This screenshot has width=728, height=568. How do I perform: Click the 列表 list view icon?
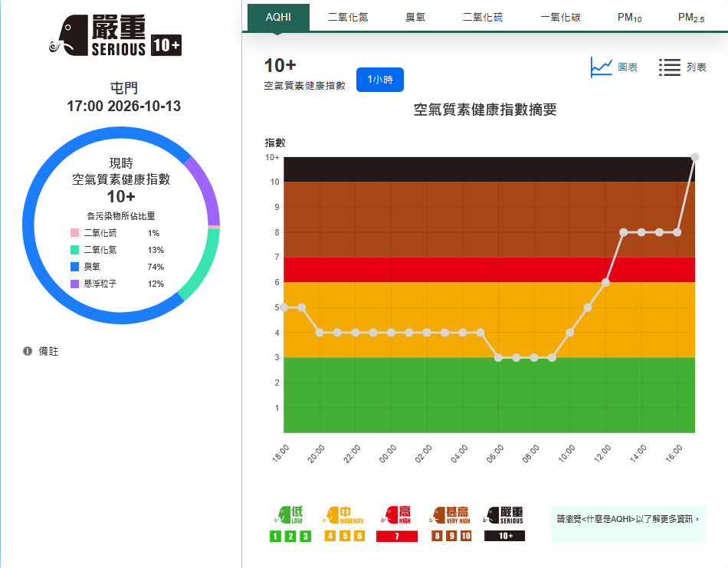click(670, 67)
